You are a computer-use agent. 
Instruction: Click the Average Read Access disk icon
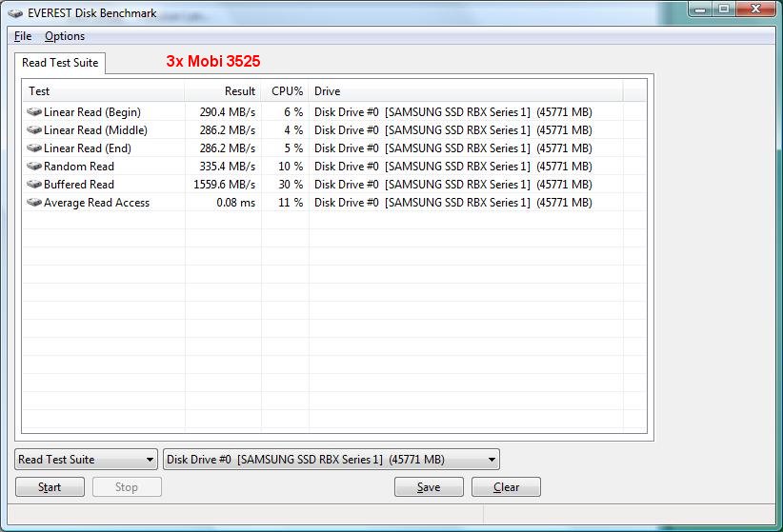click(35, 203)
